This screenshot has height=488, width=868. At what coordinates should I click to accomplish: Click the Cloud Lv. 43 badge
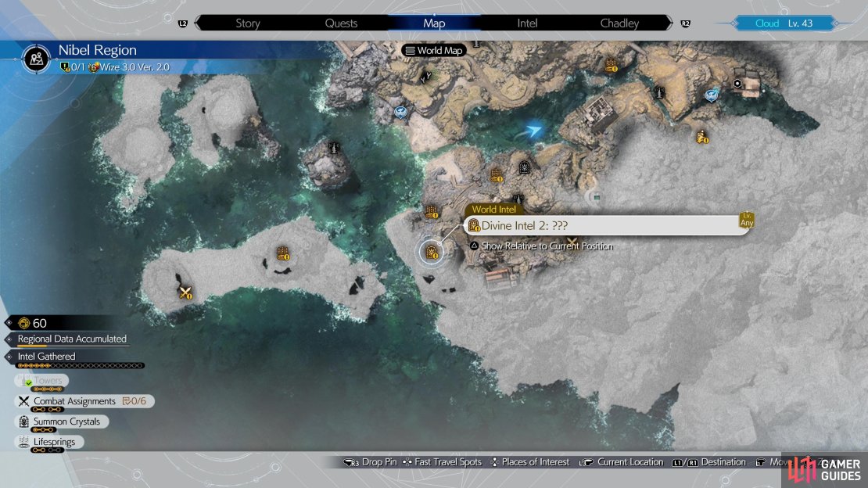pos(784,23)
